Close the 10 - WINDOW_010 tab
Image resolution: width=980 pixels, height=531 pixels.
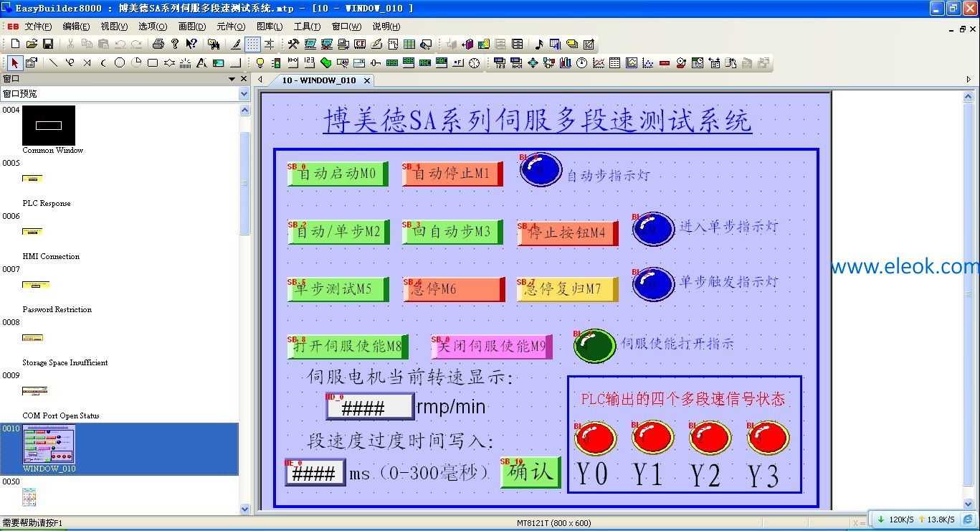coord(366,80)
